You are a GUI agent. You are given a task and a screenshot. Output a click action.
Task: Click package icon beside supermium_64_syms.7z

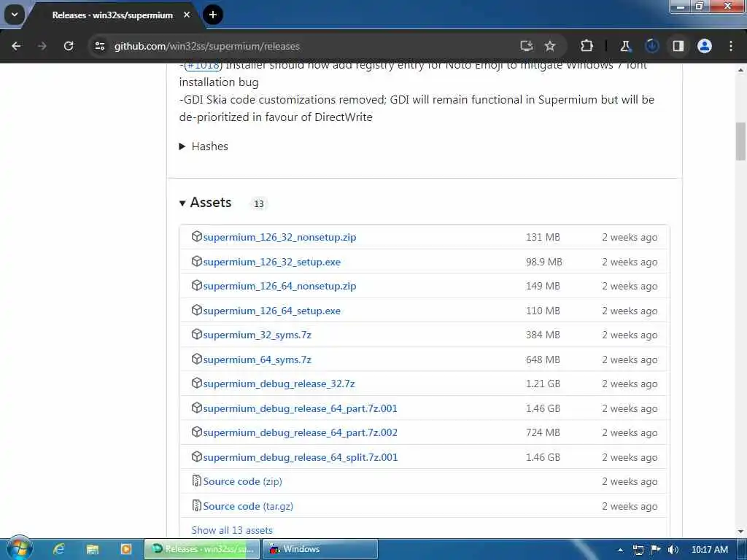click(196, 359)
